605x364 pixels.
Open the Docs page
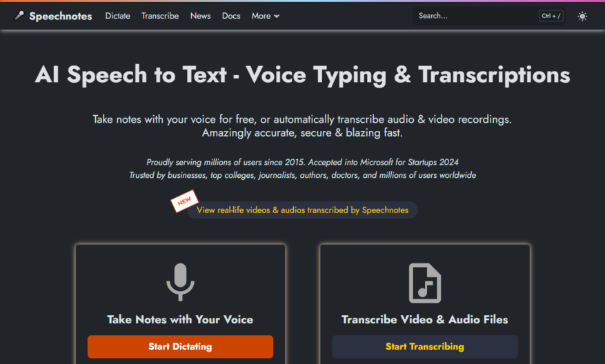click(x=231, y=16)
